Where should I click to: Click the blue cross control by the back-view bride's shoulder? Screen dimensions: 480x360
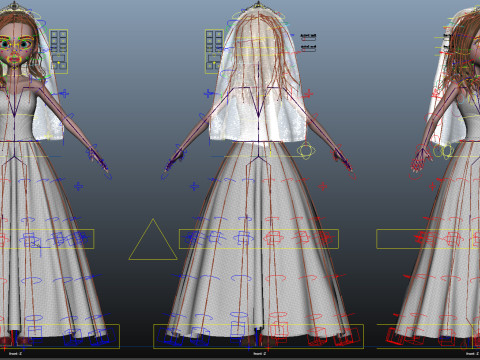point(209,94)
